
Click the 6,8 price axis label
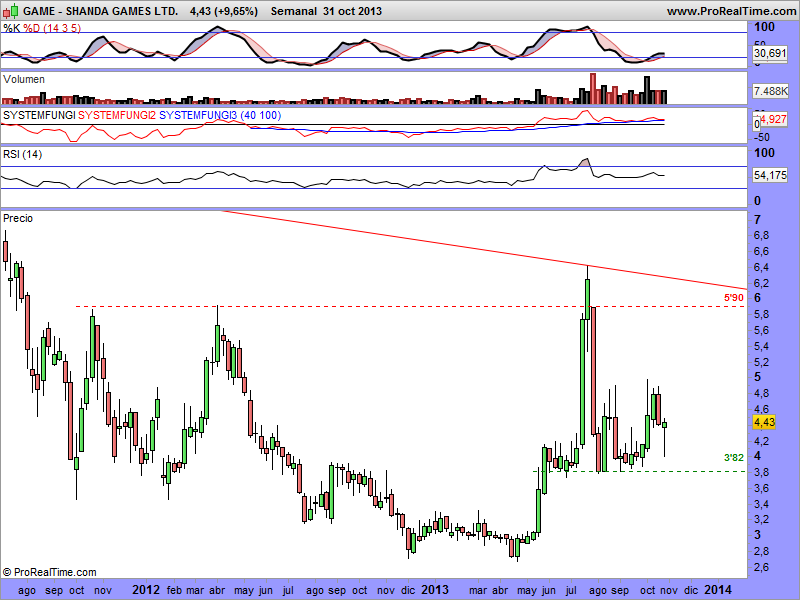(x=762, y=235)
